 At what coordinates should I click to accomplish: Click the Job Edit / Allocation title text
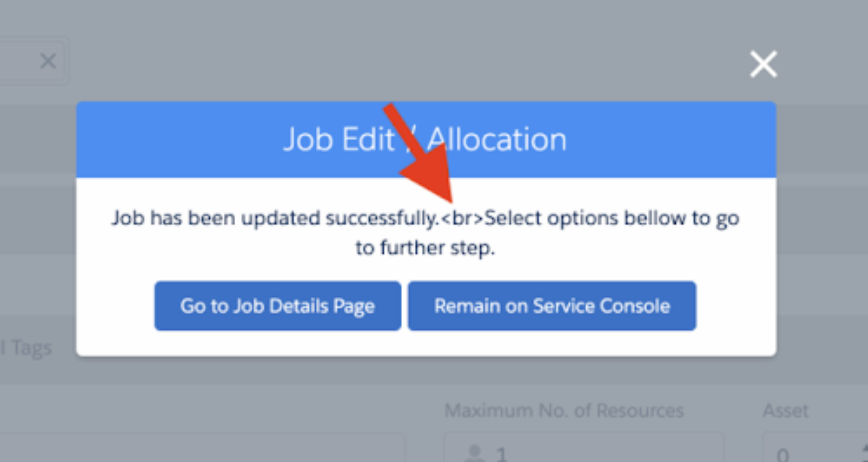pyautogui.click(x=425, y=140)
